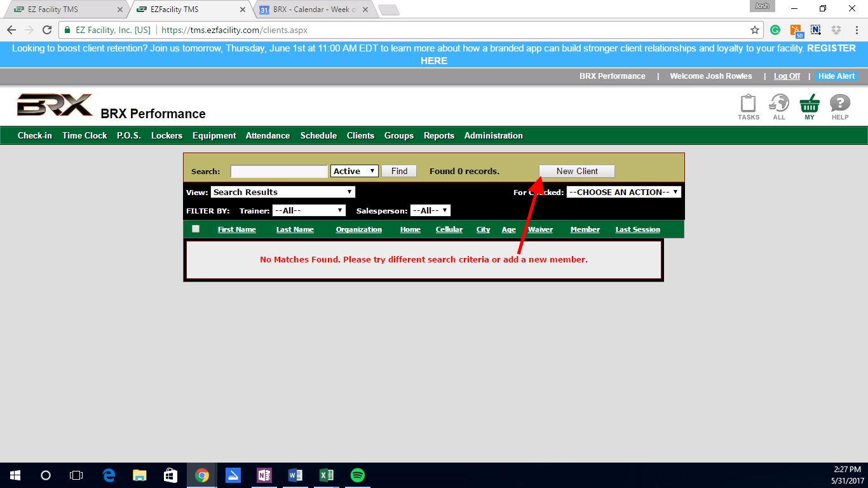Tick the select-all checkbox in table header

(x=196, y=229)
